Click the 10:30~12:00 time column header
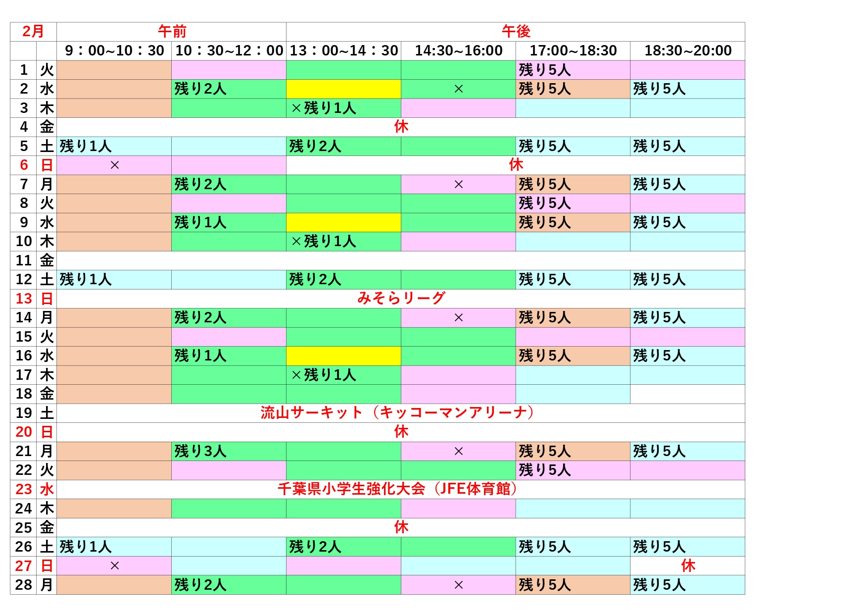The height and width of the screenshot is (614, 868). (x=229, y=51)
